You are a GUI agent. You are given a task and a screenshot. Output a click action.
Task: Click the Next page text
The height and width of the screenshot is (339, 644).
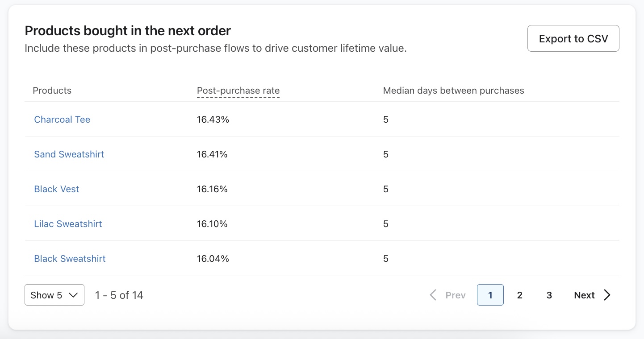584,295
